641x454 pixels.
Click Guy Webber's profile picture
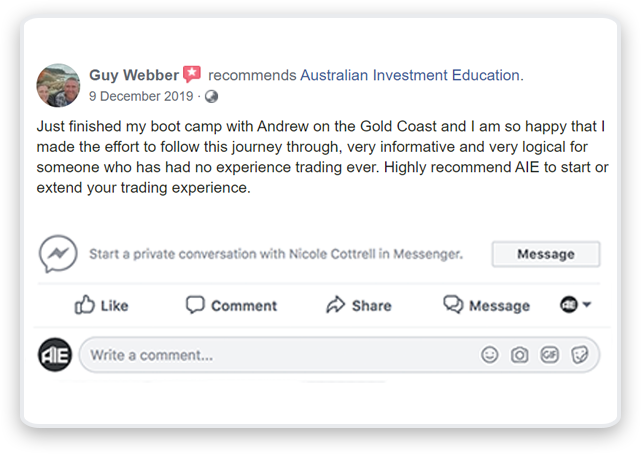[58, 85]
